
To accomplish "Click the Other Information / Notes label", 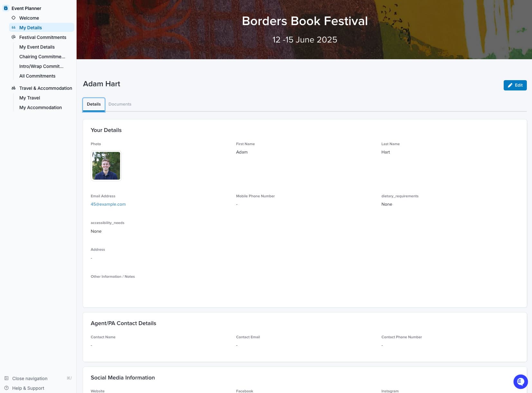I will coord(113,276).
